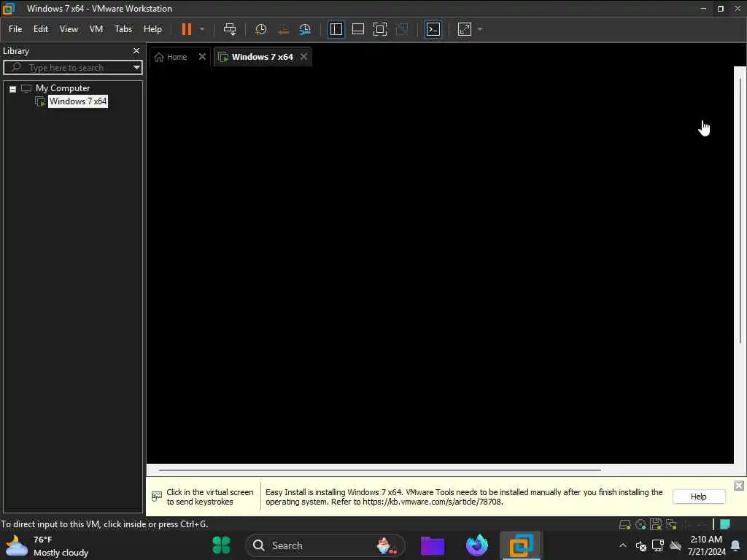The image size is (747, 560).
Task: Open the snapshot manager with the wrench-clock icon
Action: tap(305, 29)
